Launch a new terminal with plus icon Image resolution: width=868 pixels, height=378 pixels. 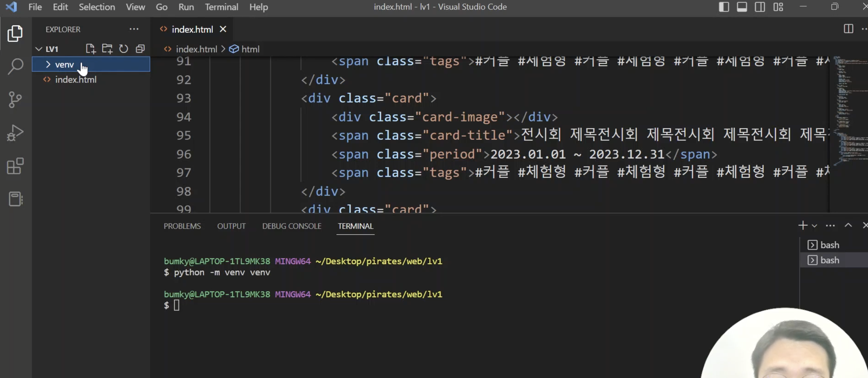(803, 225)
